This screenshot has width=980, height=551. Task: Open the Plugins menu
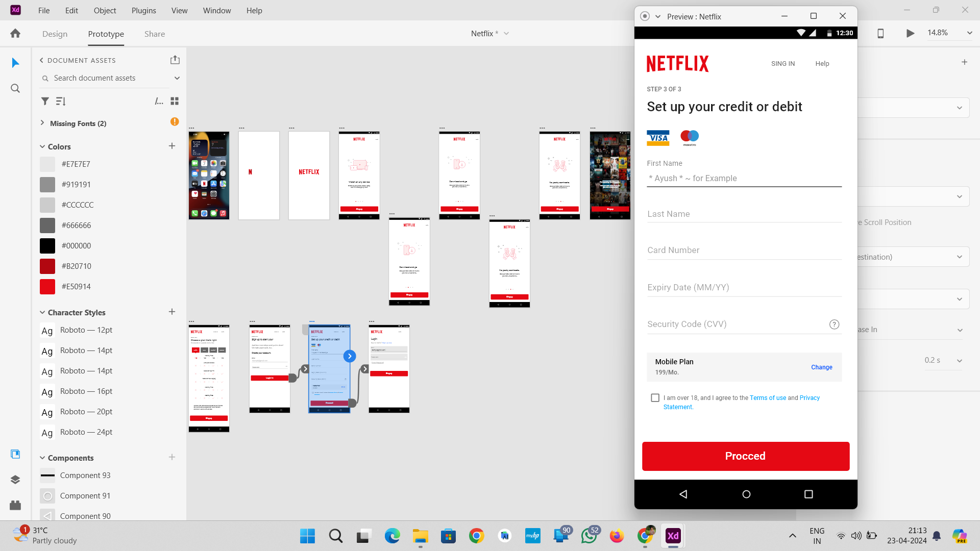144,10
